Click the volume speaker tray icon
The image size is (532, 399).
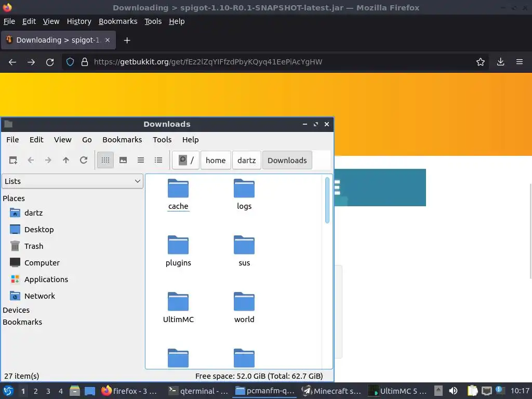point(453,391)
